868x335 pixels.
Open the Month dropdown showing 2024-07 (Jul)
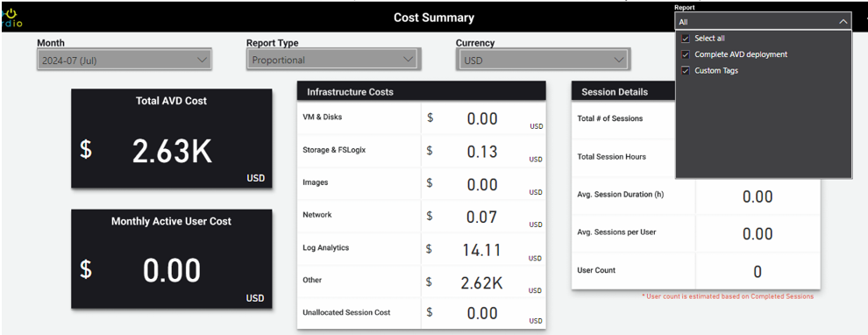124,61
